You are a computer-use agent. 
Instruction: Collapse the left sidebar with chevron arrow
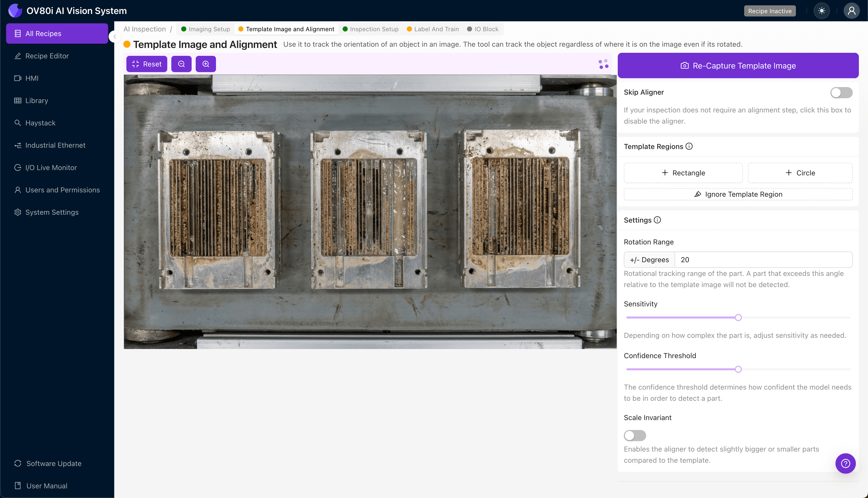coord(115,37)
